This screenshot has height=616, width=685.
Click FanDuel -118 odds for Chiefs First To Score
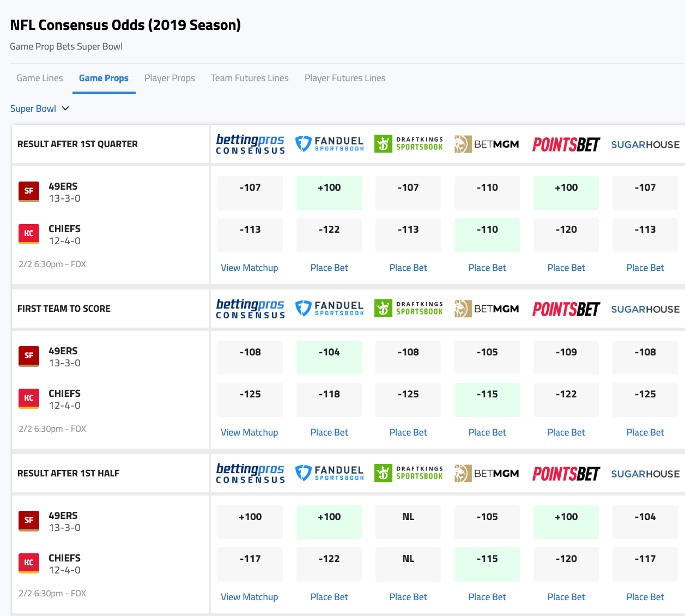[329, 400]
